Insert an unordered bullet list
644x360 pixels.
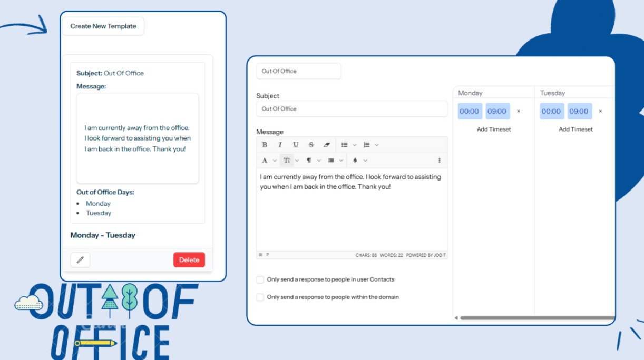point(344,144)
